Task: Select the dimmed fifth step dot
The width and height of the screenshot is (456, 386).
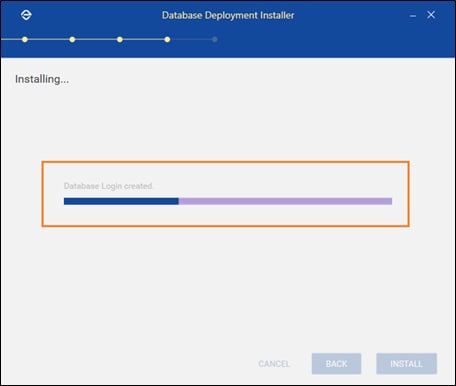Action: pos(215,39)
